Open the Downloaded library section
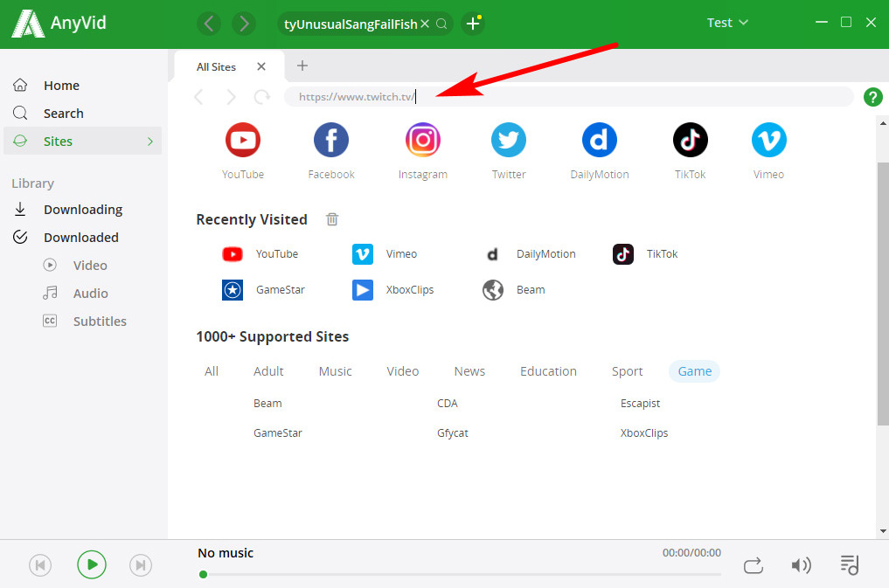Screen dimensions: 889x588 83,238
